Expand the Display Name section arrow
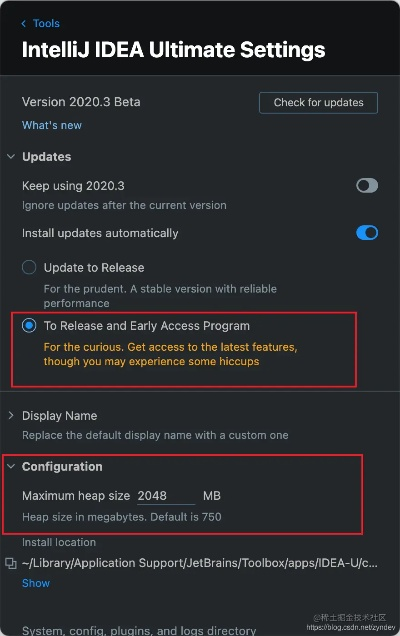 pyautogui.click(x=11, y=415)
